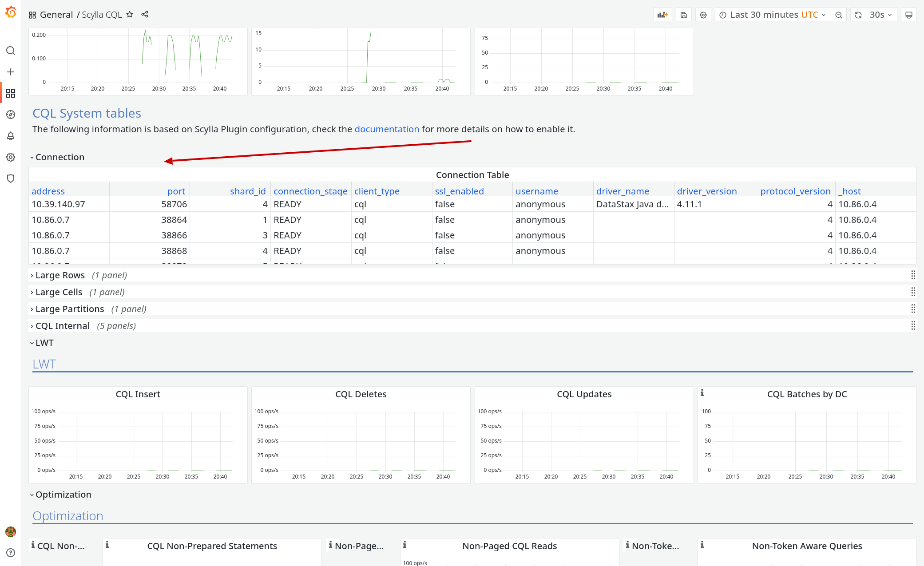
Task: Open the Configuration gear in the sidebar
Action: pos(11,157)
